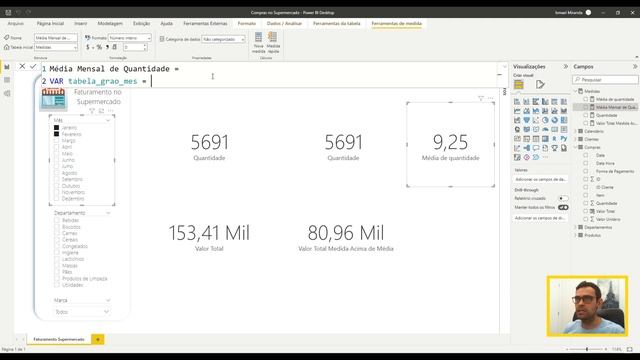Toggle the Relatório cruzado switch
This screenshot has width=640, height=360.
[563, 198]
